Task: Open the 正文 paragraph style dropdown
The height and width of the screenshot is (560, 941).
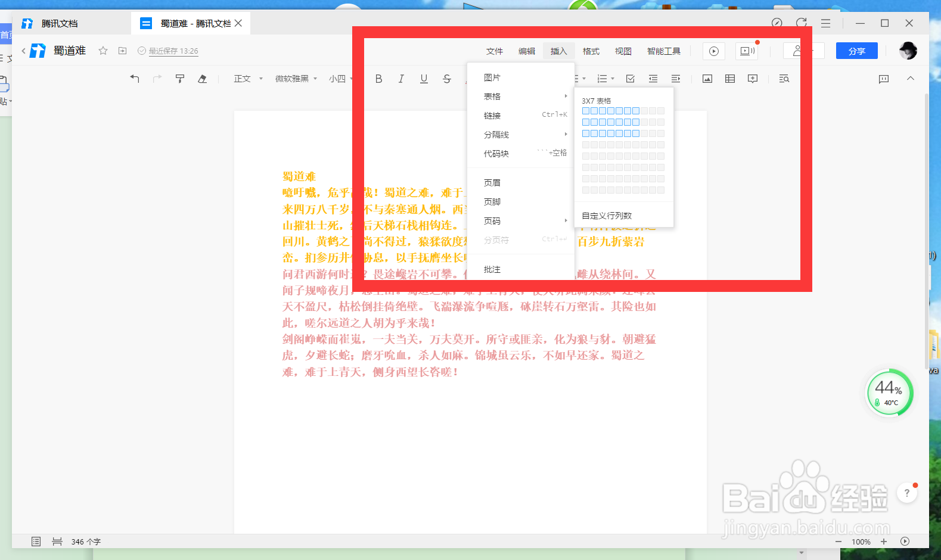Action: [248, 79]
